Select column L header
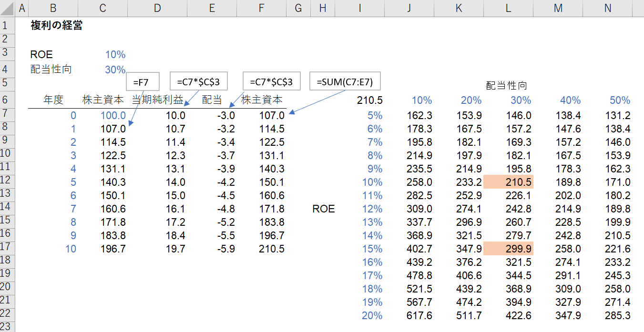Viewport: 644px width, 332px height. [509, 8]
